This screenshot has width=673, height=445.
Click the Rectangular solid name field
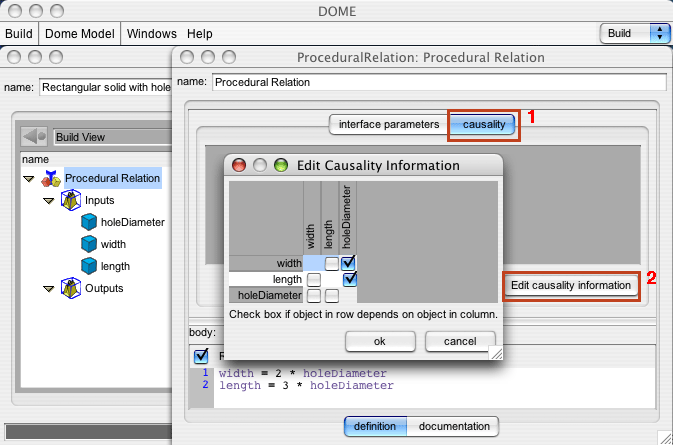(x=106, y=87)
